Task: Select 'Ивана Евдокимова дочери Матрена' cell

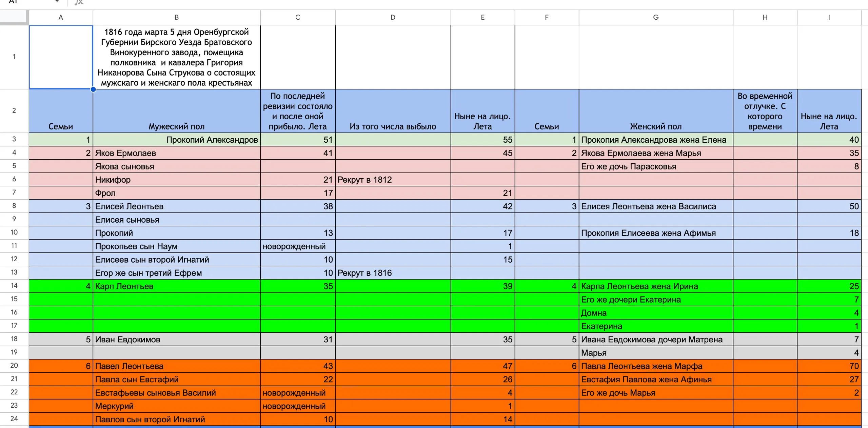Action: (x=656, y=339)
